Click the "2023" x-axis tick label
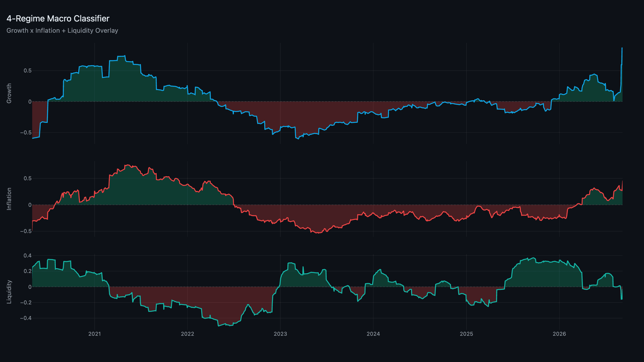Screen dimensions: 644x362 [x=280, y=334]
